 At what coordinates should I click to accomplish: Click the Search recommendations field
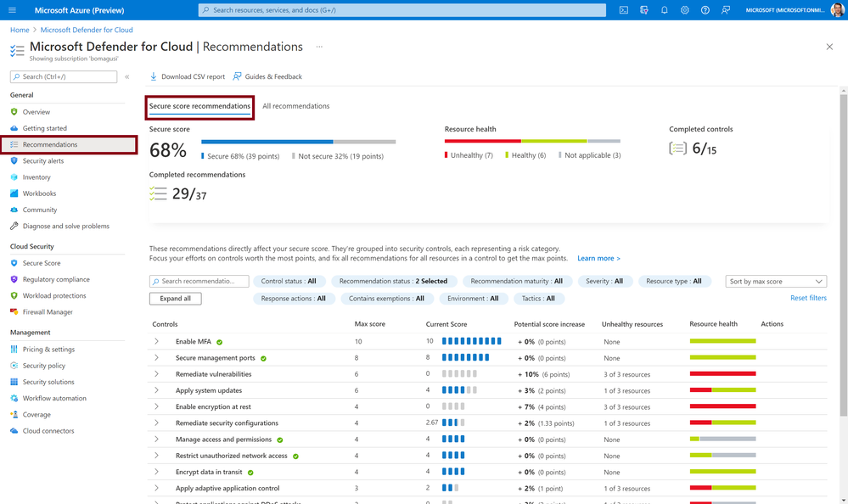click(x=199, y=281)
